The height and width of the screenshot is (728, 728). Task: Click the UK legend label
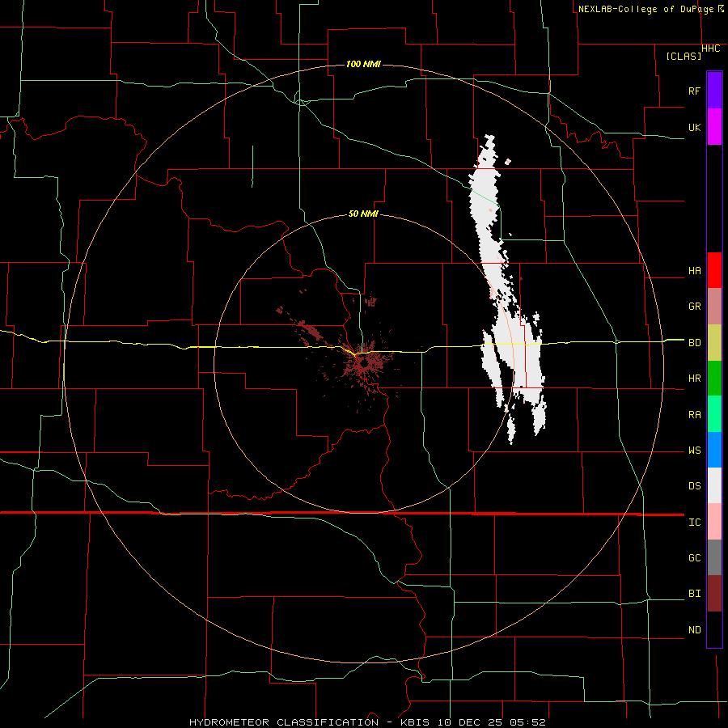click(x=694, y=127)
